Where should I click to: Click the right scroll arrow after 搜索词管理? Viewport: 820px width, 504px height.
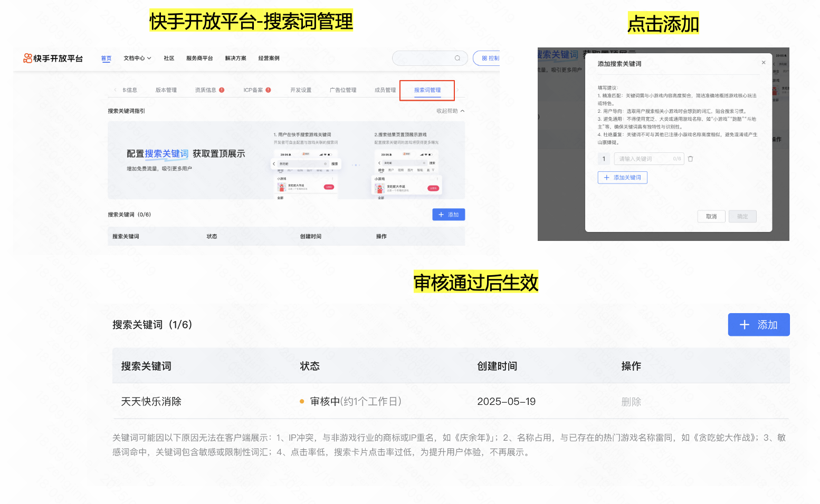coord(458,90)
